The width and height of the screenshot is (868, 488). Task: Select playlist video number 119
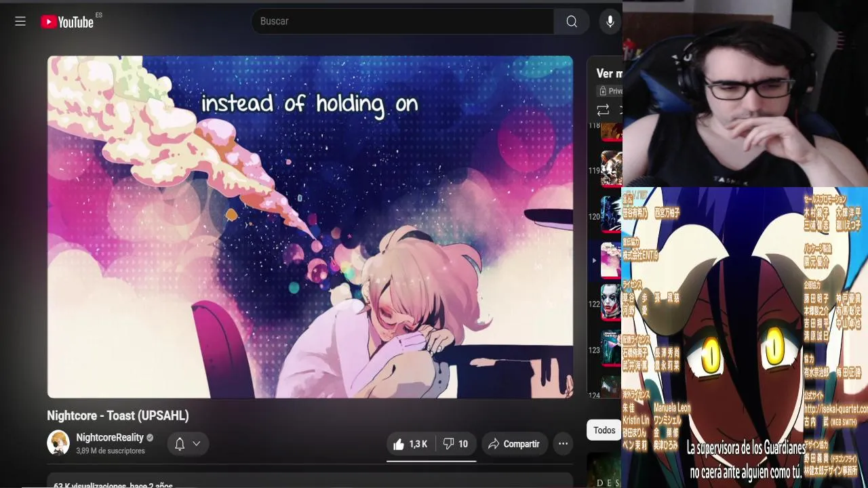pyautogui.click(x=611, y=169)
